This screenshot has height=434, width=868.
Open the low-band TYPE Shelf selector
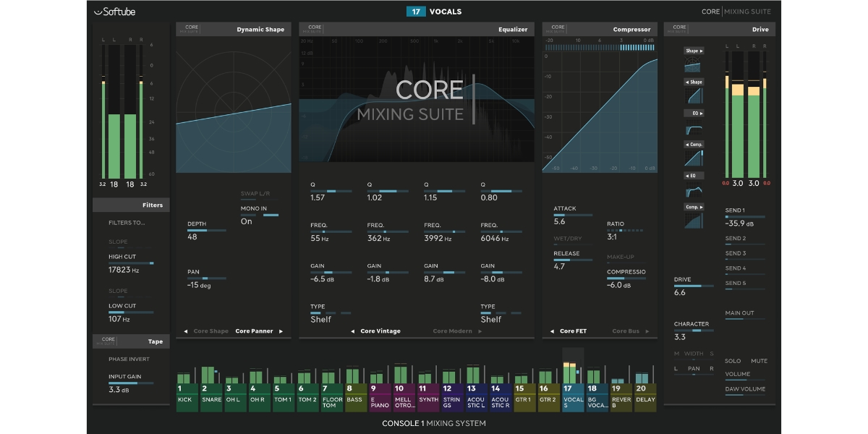click(x=331, y=313)
